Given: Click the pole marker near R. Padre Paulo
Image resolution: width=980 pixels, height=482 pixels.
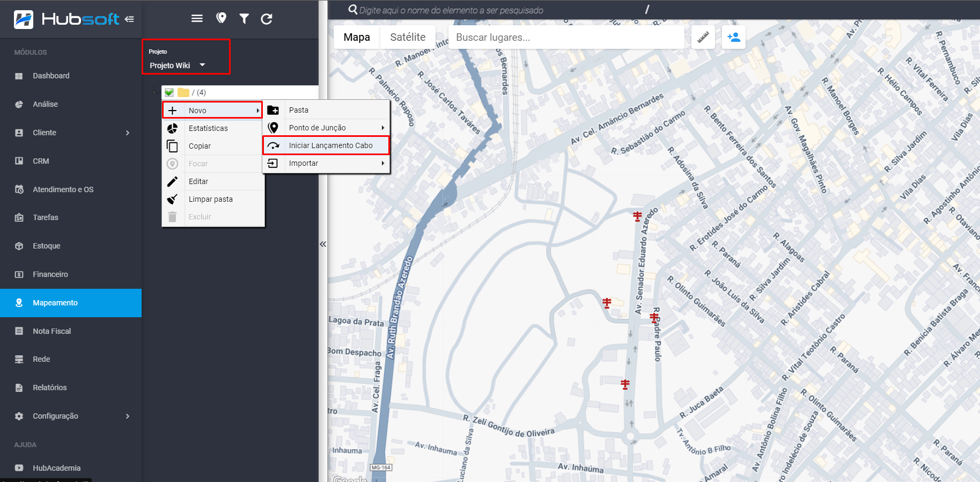Looking at the screenshot, I should 654,318.
